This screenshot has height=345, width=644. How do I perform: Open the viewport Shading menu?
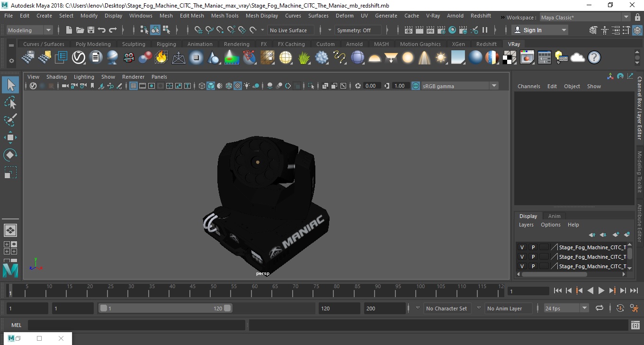tap(56, 77)
